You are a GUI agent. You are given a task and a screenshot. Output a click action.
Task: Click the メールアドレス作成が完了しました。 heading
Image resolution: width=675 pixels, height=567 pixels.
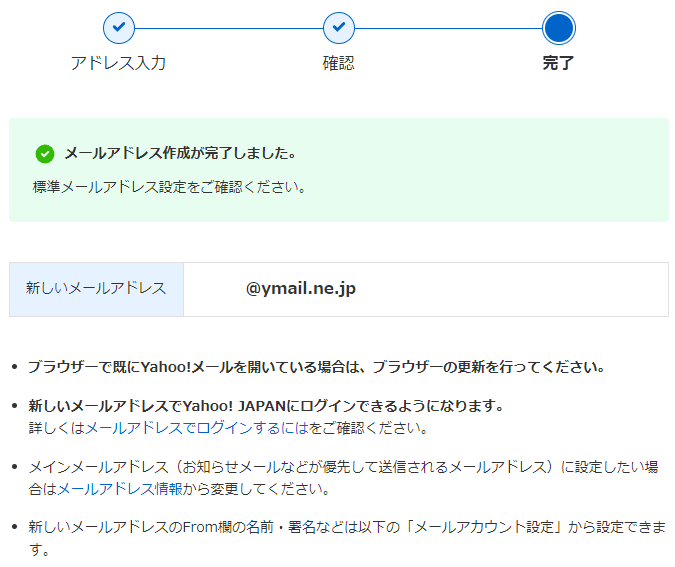pos(180,153)
